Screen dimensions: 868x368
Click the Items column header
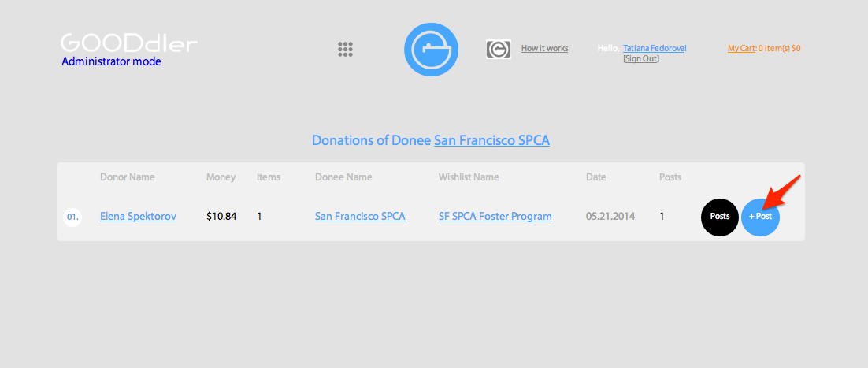269,177
